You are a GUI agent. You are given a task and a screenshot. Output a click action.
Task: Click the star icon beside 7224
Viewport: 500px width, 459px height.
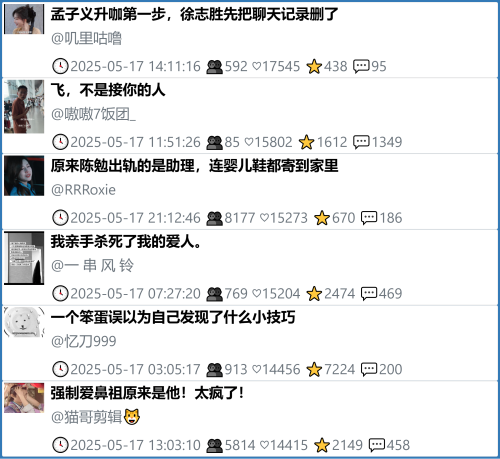pos(314,369)
